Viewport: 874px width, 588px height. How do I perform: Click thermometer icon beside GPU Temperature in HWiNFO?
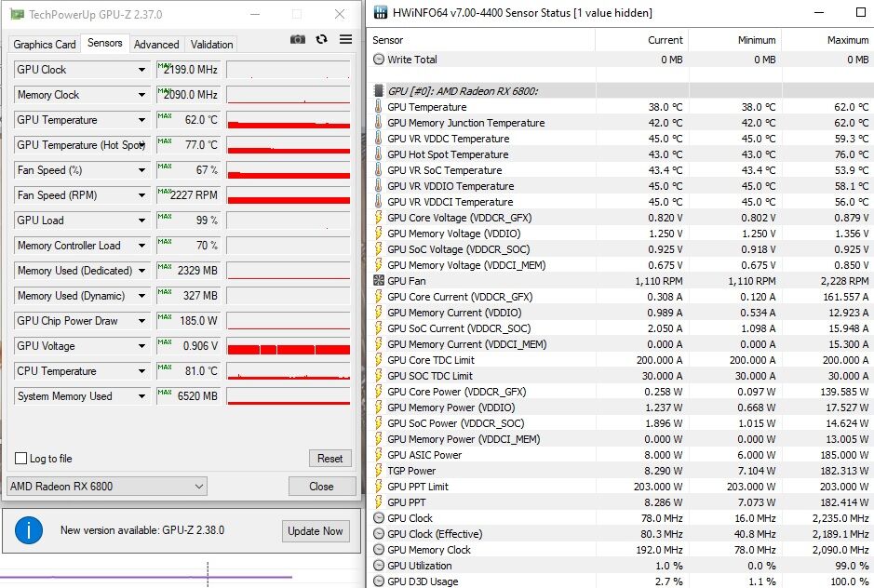379,106
